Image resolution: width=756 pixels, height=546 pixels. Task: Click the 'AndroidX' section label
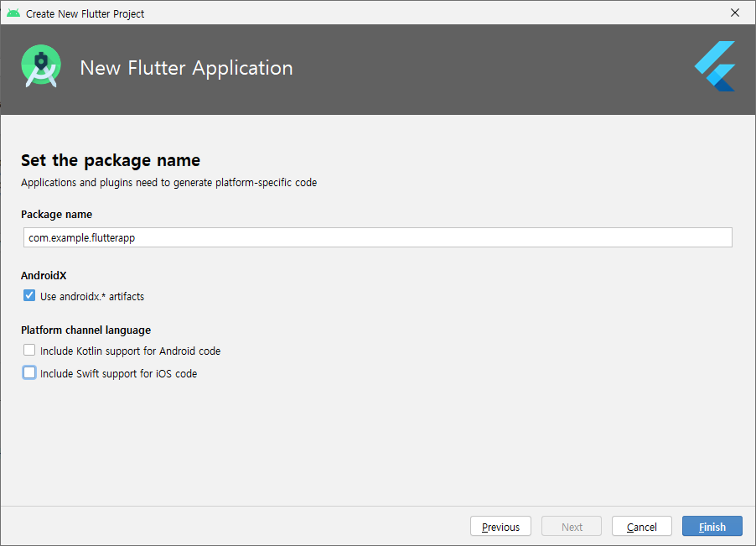44,275
